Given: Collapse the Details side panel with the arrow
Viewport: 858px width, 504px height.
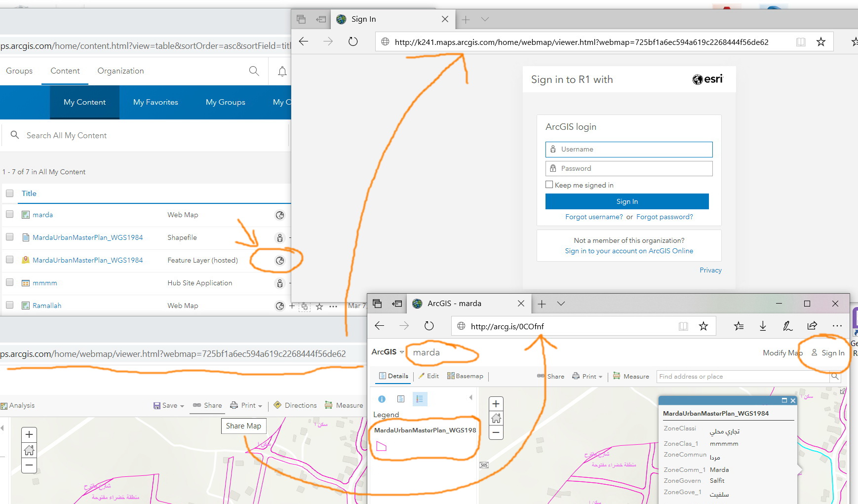Looking at the screenshot, I should [x=470, y=397].
